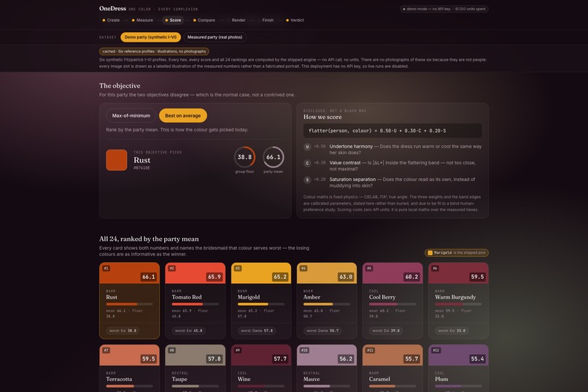The width and height of the screenshot is (588, 392).
Task: Click the worst: Esi 38.8 chip
Action: pyautogui.click(x=123, y=331)
